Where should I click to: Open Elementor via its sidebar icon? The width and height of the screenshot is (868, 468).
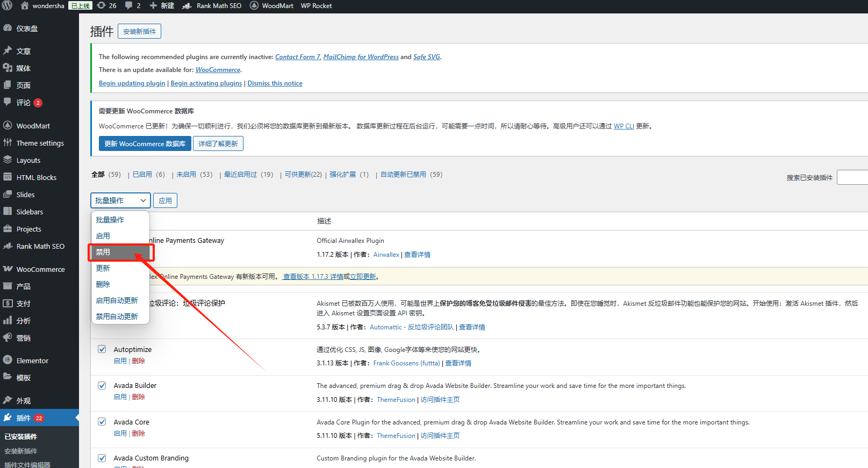(x=8, y=360)
